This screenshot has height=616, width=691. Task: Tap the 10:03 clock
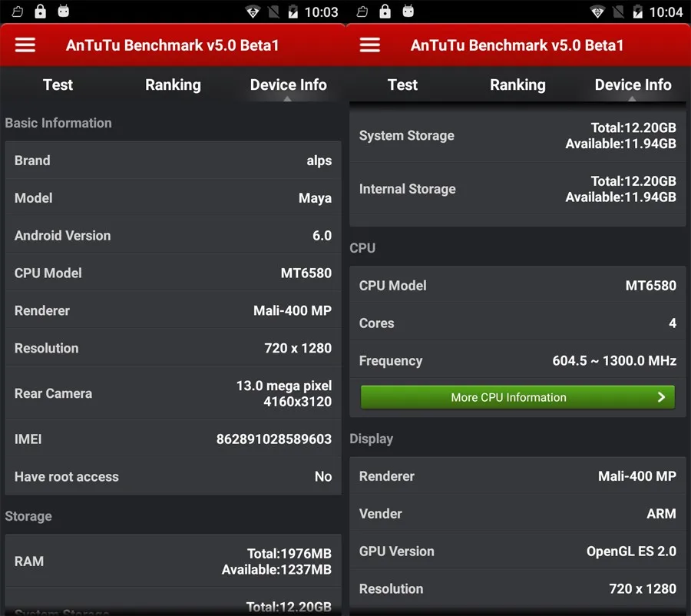click(x=321, y=12)
